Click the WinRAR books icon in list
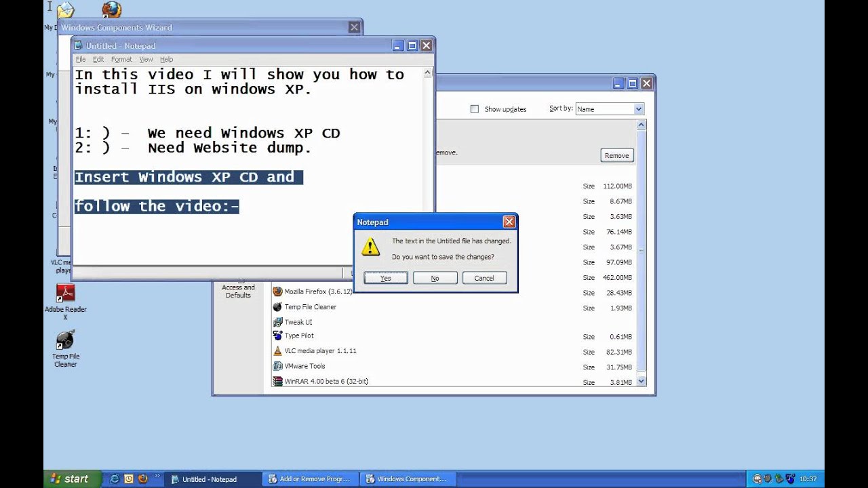 (x=277, y=381)
